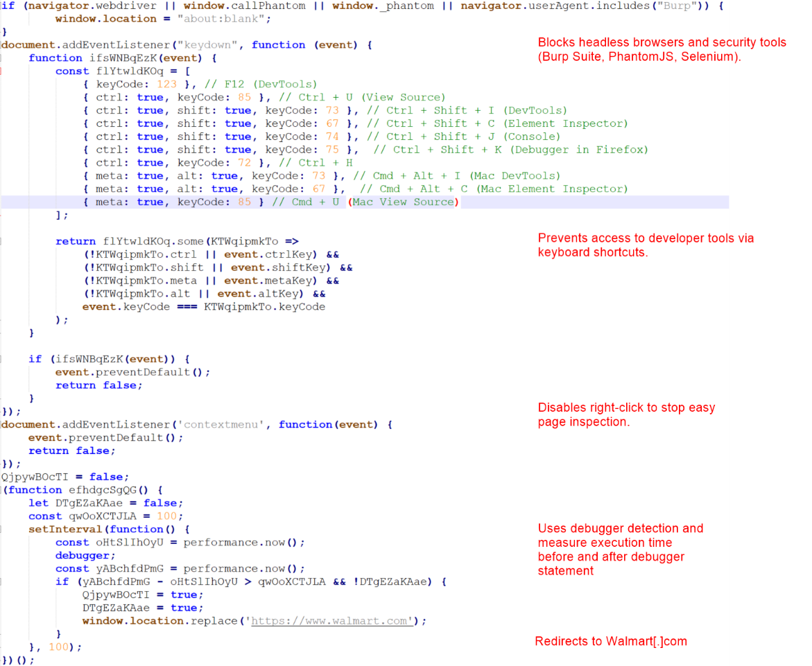The height and width of the screenshot is (666, 812).
Task: Click the debugger; statement
Action: (85, 556)
